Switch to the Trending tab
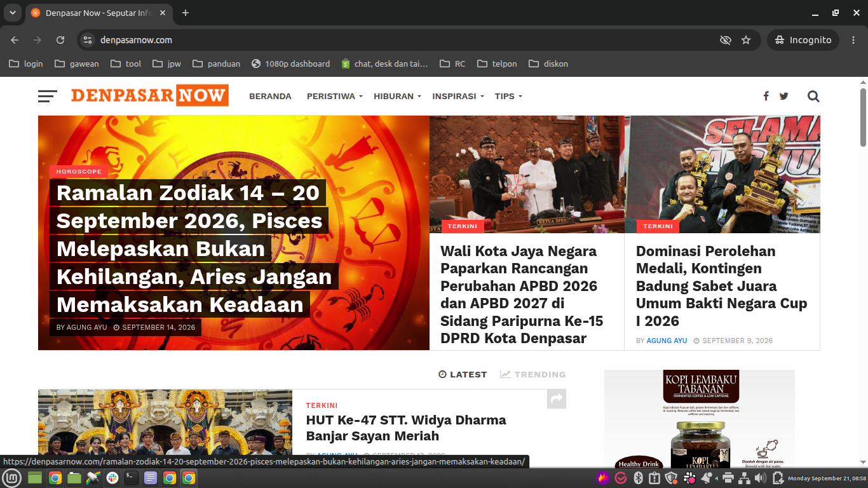Screen dimensions: 868x488 pyautogui.click(x=532, y=374)
